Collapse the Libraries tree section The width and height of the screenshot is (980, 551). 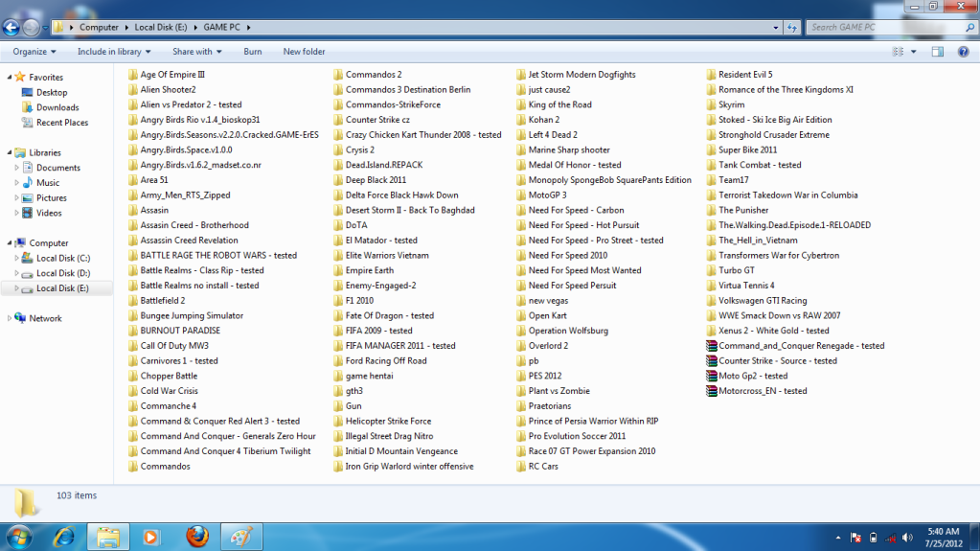10,152
